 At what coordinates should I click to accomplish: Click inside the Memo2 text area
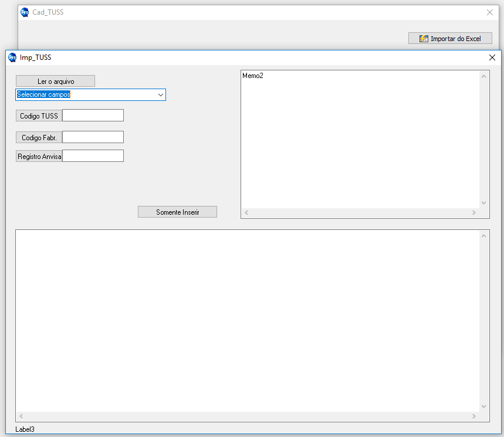359,141
